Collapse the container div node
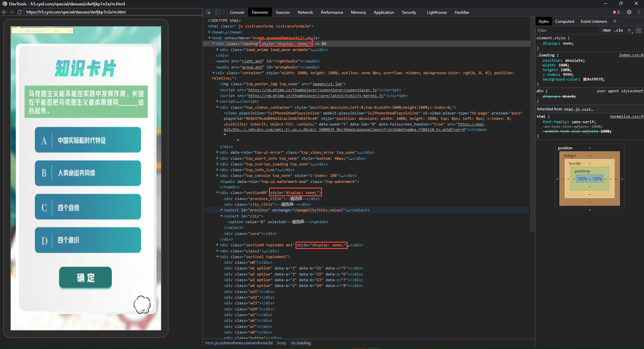Image resolution: width=644 pixels, height=349 pixels. (x=214, y=73)
